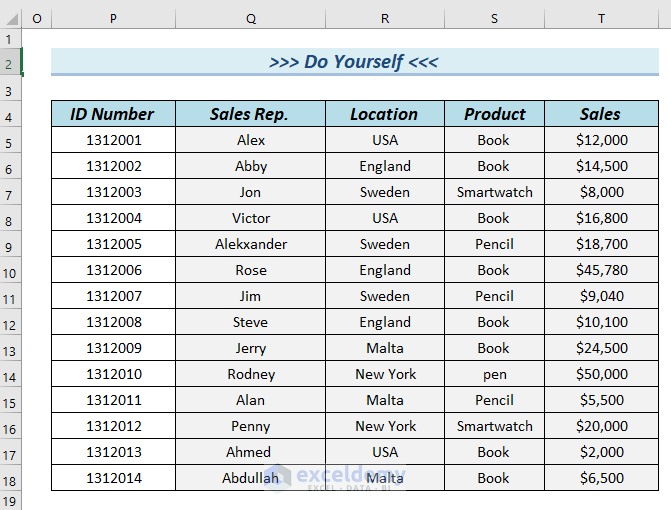The height and width of the screenshot is (510, 671).
Task: Select the 'Alekxander' name cell
Action: click(250, 244)
